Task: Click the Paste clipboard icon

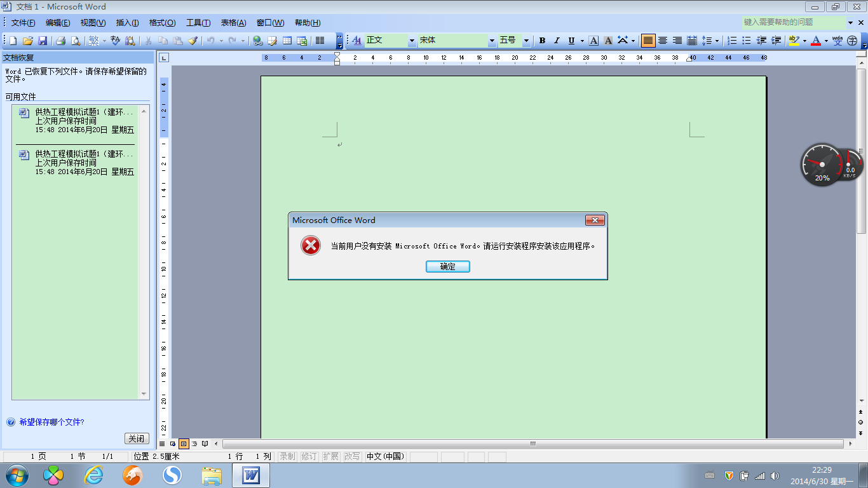Action: pyautogui.click(x=178, y=41)
